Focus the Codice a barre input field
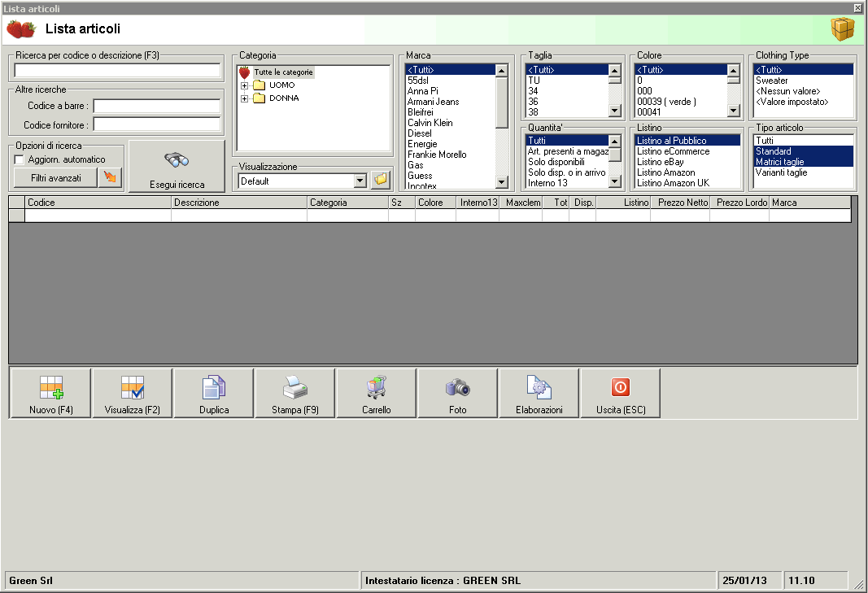 pyautogui.click(x=157, y=106)
